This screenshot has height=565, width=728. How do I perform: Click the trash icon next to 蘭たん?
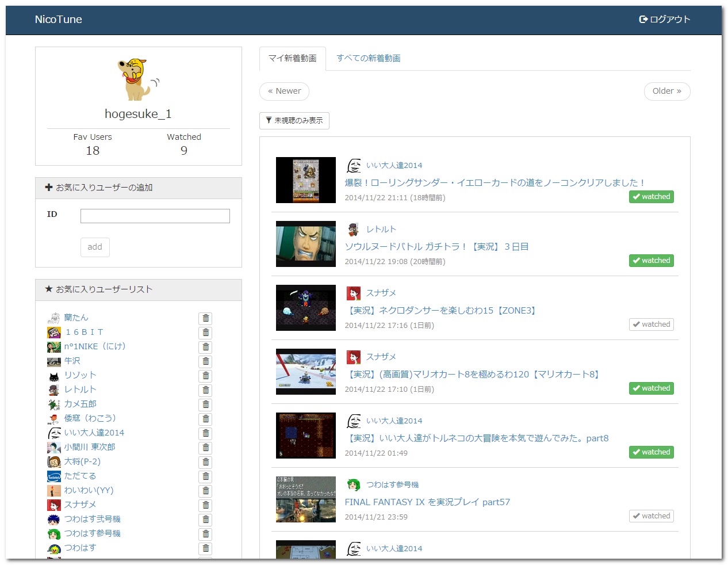pyautogui.click(x=205, y=318)
